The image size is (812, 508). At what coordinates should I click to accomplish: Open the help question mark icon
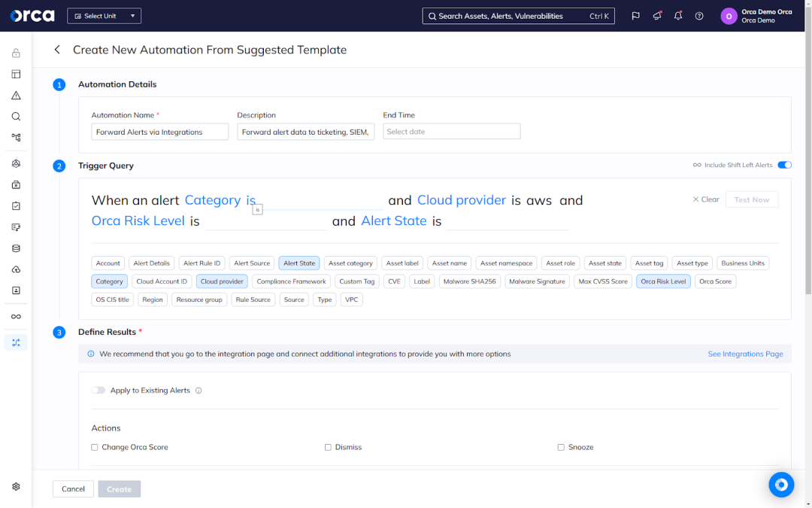tap(699, 16)
